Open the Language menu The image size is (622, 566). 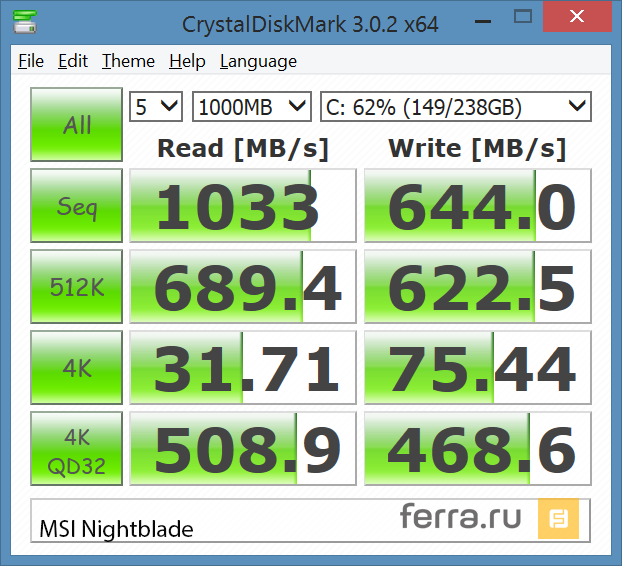coord(258,61)
